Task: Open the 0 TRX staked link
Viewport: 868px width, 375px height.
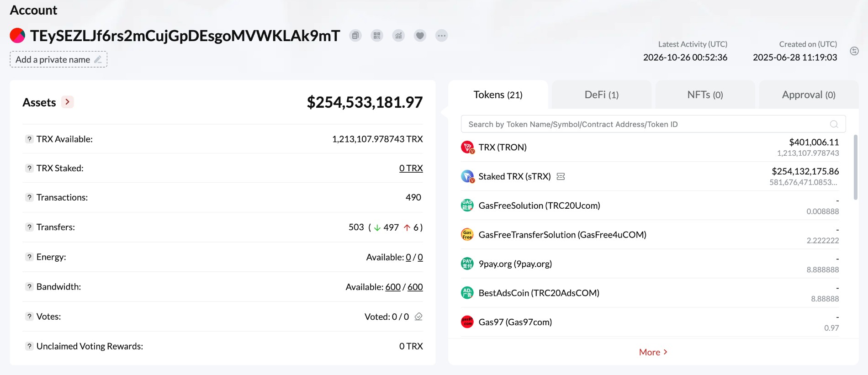Action: pos(411,168)
